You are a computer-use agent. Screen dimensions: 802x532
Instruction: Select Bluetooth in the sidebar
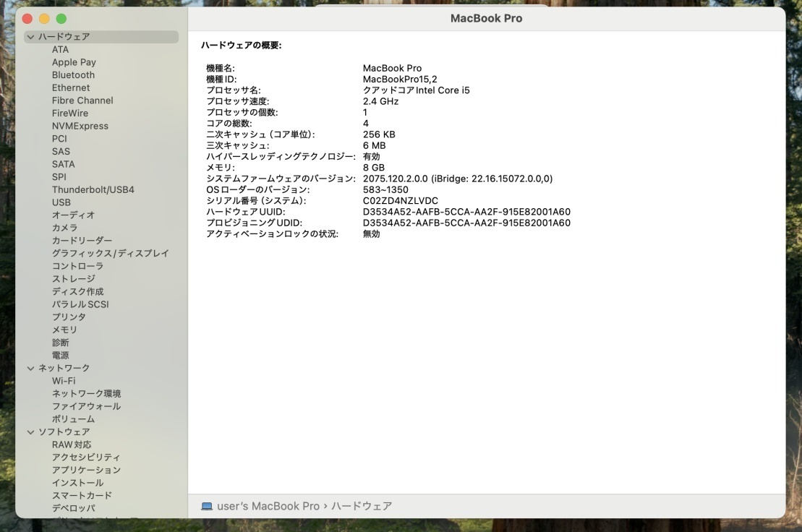click(73, 74)
